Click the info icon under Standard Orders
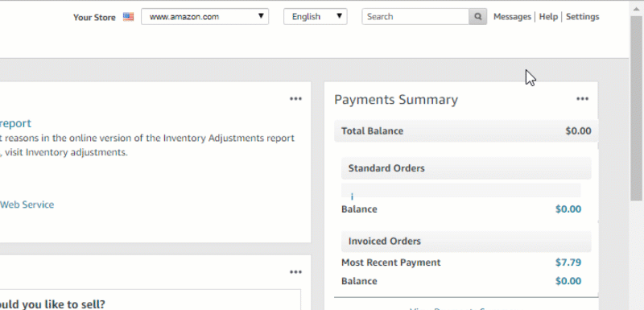 (352, 197)
